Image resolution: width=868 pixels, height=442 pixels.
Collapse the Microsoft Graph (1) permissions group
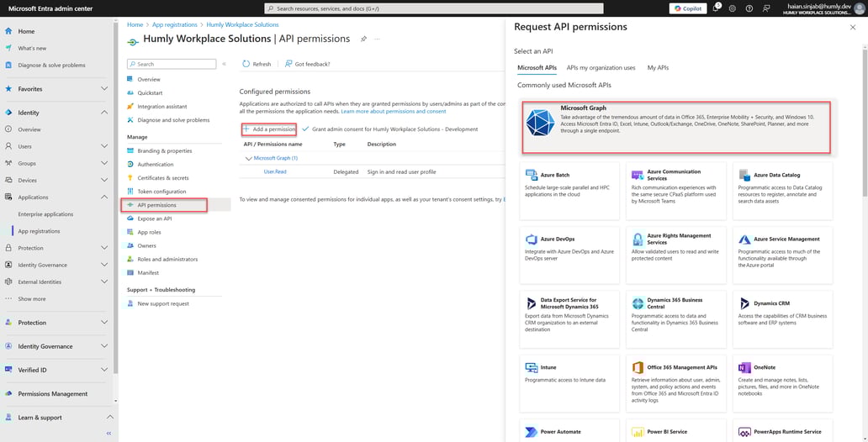click(248, 158)
